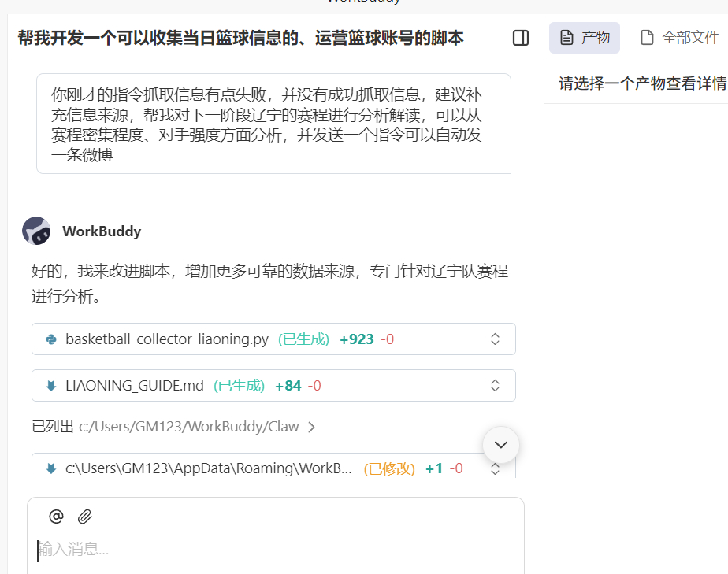The image size is (728, 574).
Task: Expand the basketball_collector_liaoning.py diff view
Action: coord(495,339)
